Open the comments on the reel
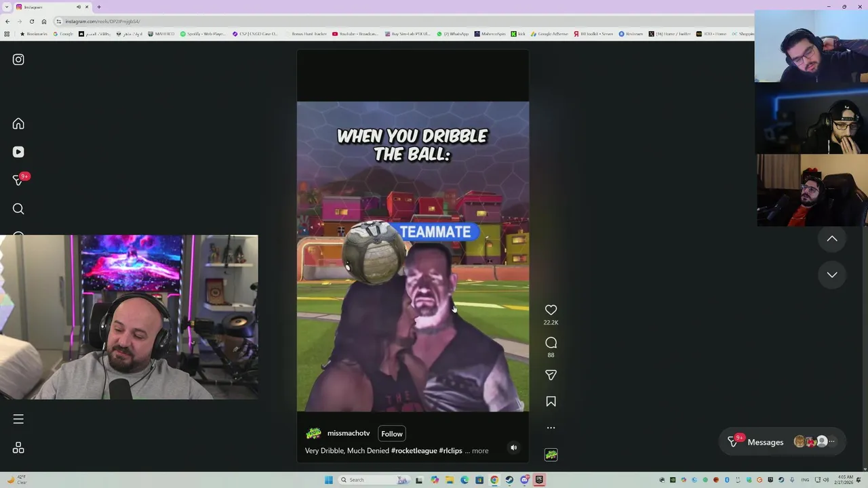This screenshot has width=868, height=488. [551, 343]
